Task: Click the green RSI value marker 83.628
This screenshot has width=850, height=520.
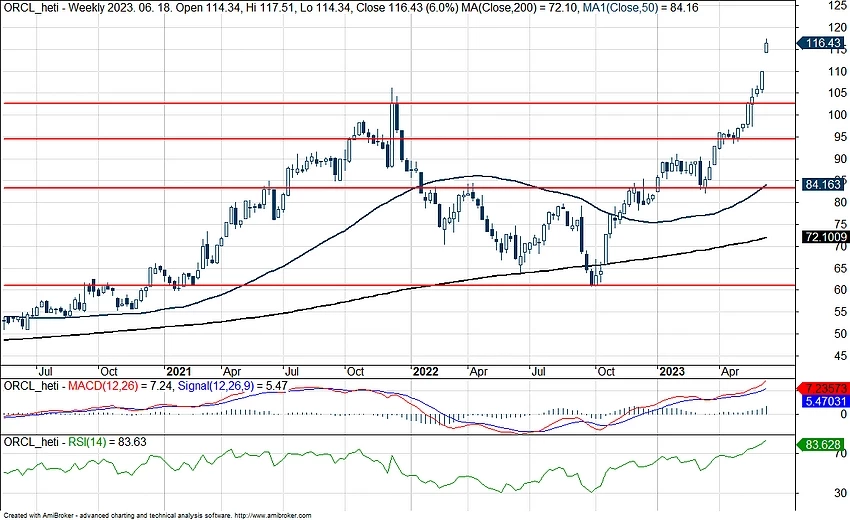Action: [821, 445]
